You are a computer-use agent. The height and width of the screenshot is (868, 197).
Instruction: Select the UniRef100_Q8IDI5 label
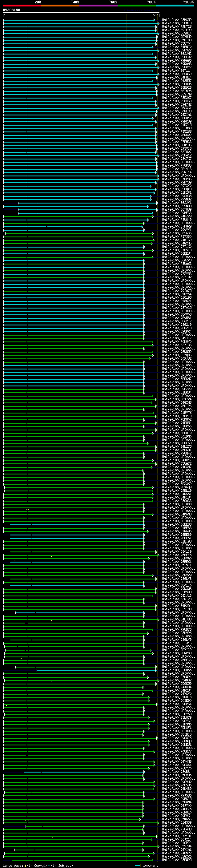[x=177, y=735]
